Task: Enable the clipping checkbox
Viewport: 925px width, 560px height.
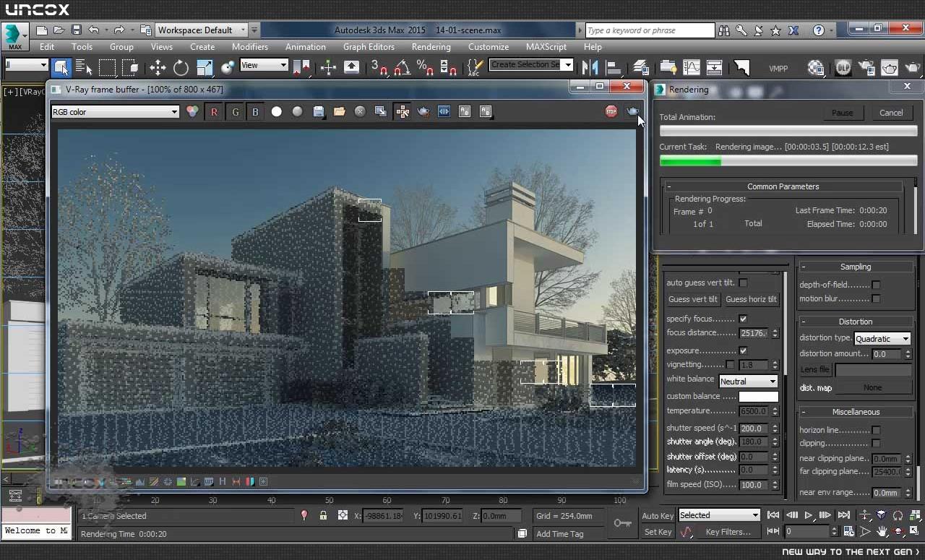Action: point(876,443)
